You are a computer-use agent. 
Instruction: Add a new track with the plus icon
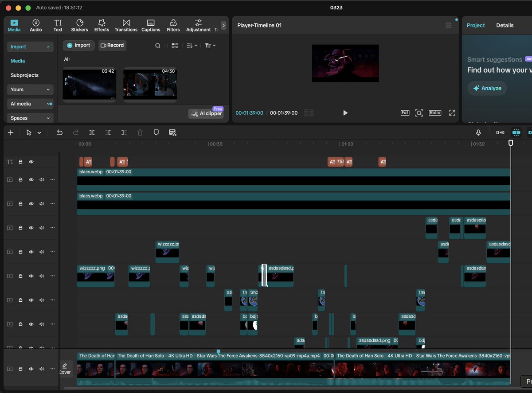[11, 132]
